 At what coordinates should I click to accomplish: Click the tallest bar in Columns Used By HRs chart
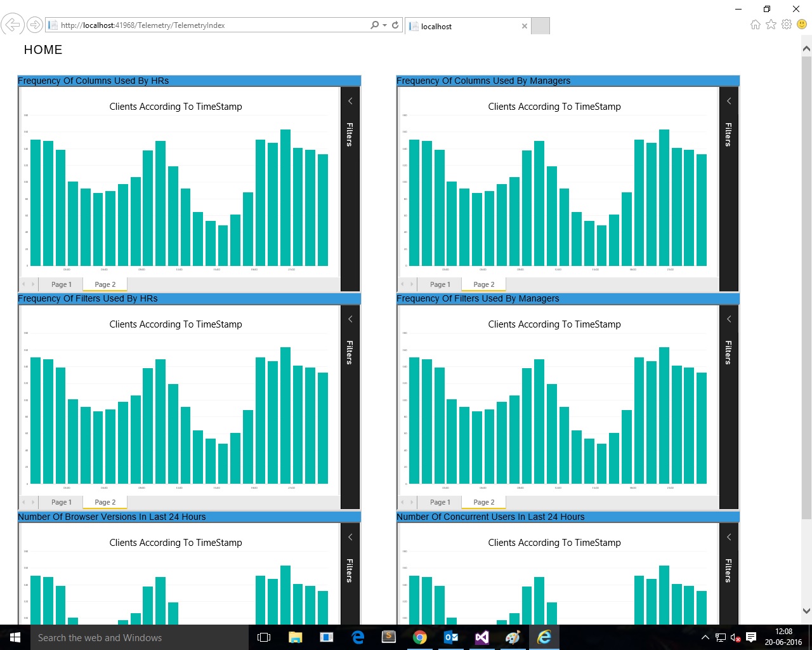tap(285, 197)
